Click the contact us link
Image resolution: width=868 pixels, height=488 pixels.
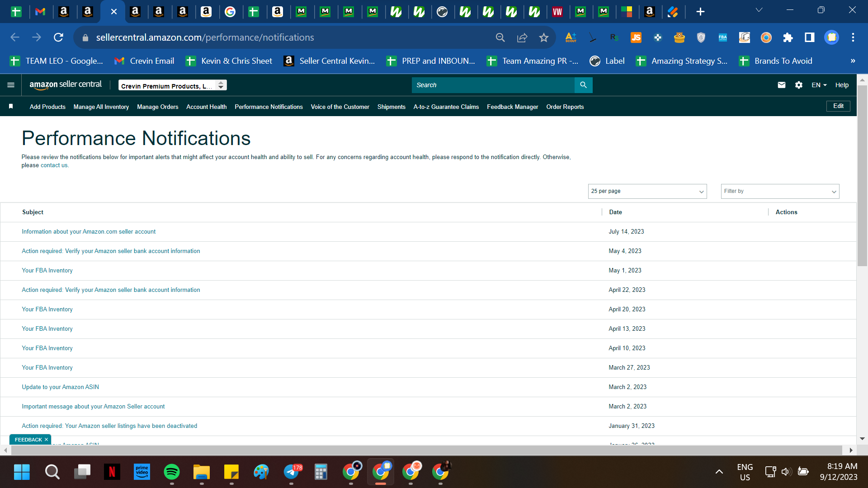click(x=54, y=165)
